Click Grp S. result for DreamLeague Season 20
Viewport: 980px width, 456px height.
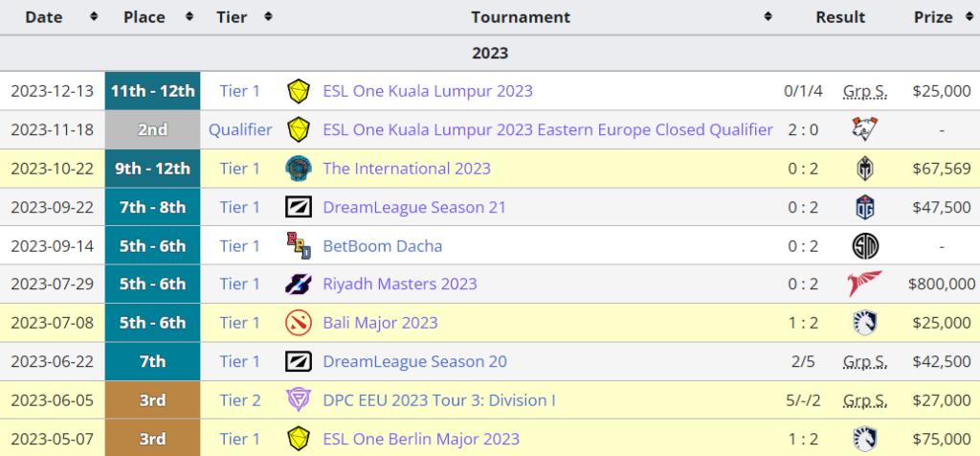[x=865, y=361]
